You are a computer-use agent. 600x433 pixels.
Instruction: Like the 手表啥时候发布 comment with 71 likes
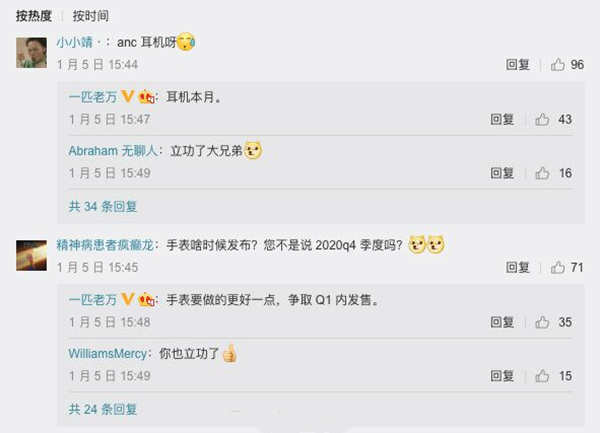[x=558, y=267]
